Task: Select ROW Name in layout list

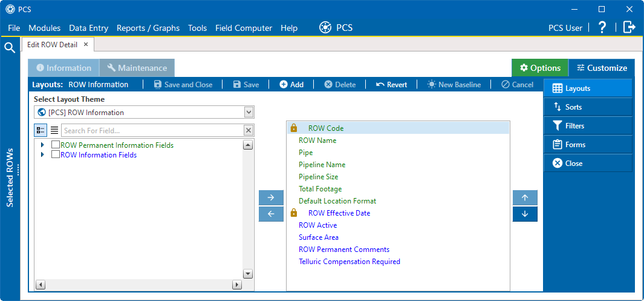Action: [317, 141]
